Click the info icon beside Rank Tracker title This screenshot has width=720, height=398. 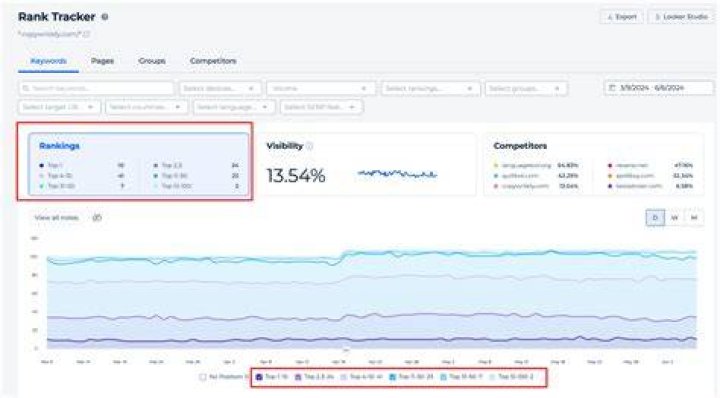[x=105, y=17]
